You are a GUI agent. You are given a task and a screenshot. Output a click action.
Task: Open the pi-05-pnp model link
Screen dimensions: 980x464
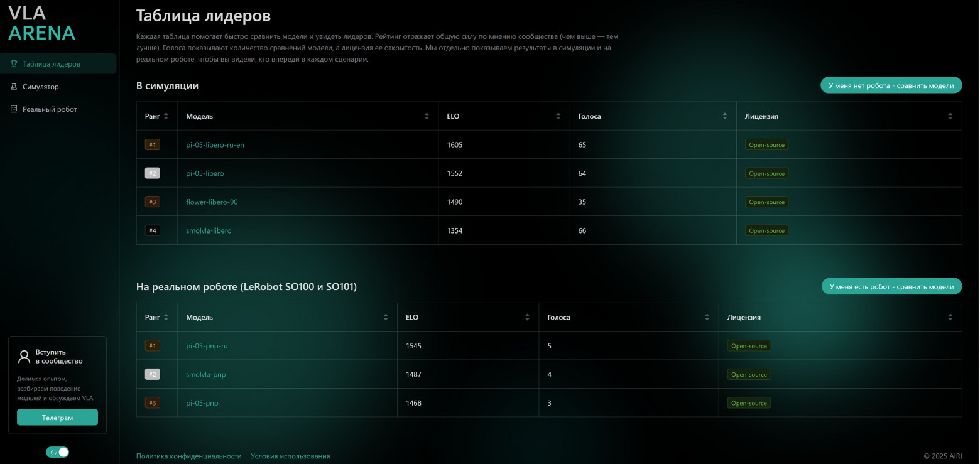(202, 403)
